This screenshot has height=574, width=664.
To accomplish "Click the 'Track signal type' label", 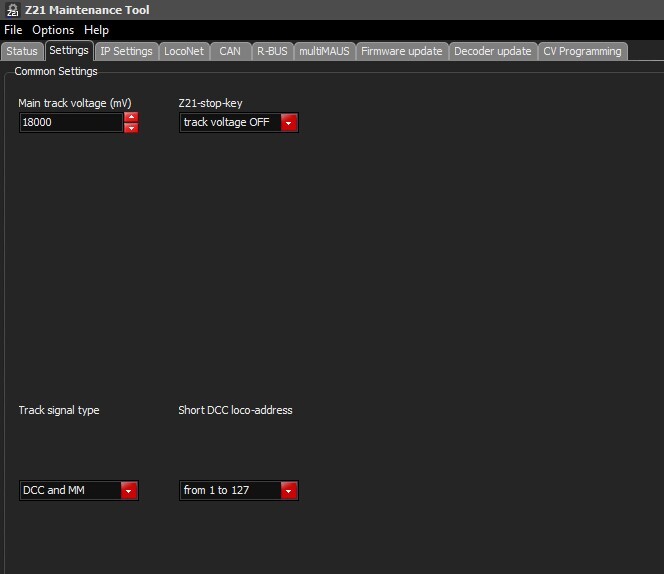I will point(59,410).
